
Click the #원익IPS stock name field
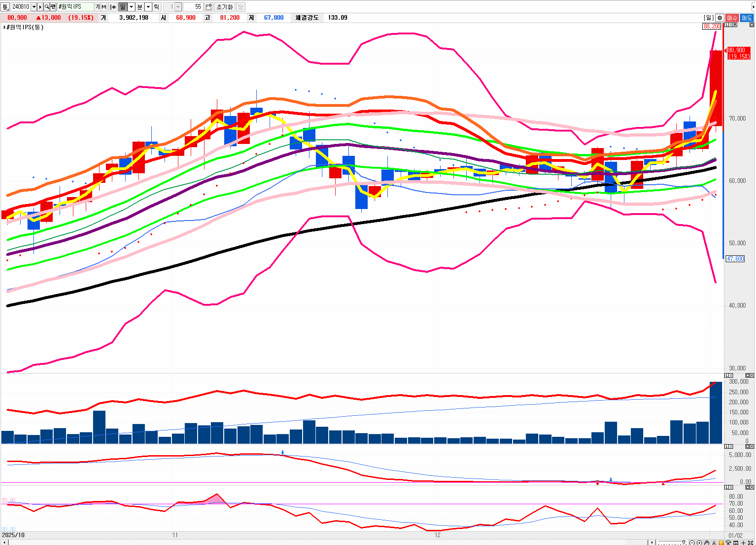[x=75, y=7]
